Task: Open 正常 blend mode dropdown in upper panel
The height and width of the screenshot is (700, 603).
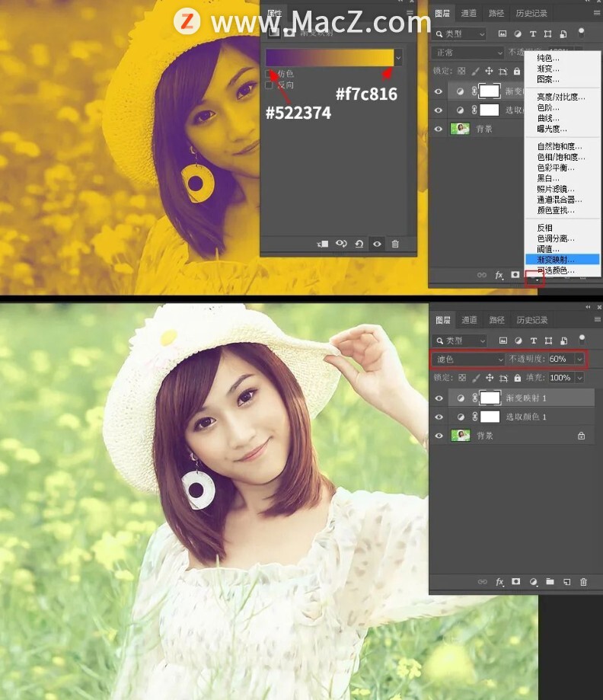Action: 467,53
